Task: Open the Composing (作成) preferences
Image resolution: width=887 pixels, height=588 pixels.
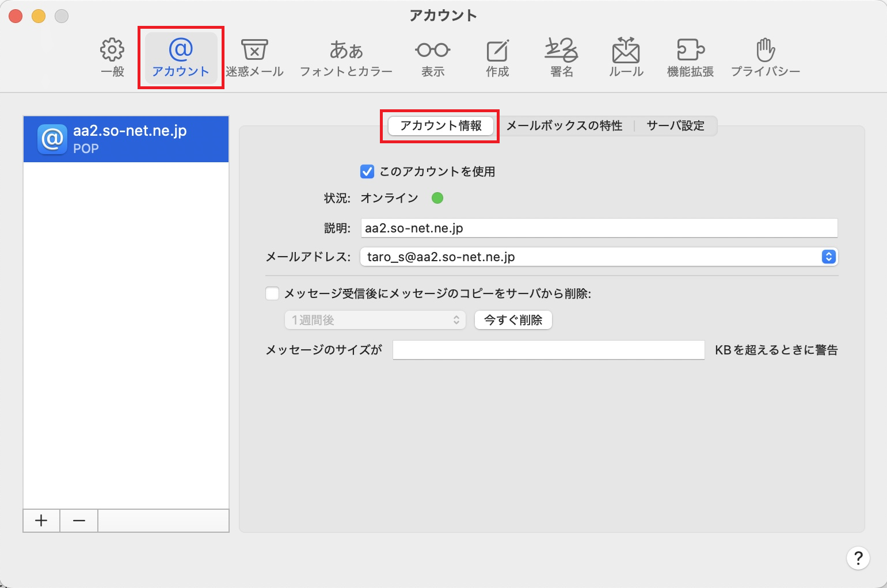Action: click(x=497, y=58)
